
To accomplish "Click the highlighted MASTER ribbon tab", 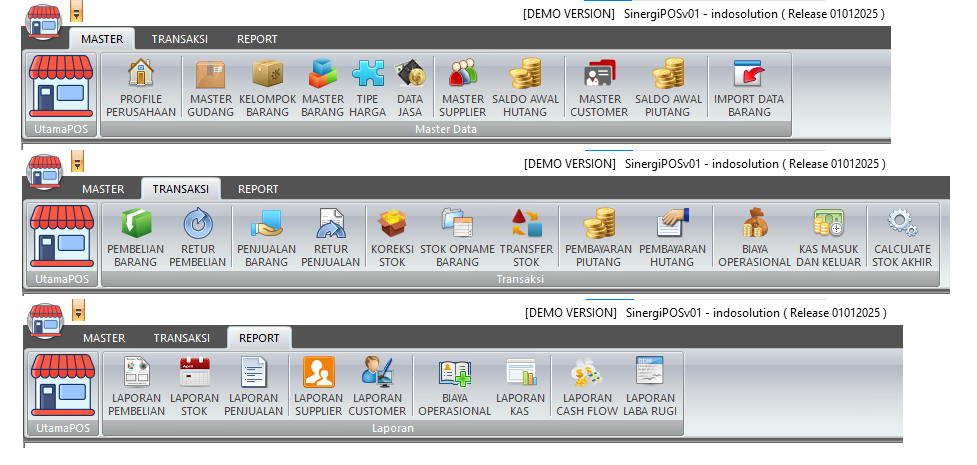I will click(103, 40).
